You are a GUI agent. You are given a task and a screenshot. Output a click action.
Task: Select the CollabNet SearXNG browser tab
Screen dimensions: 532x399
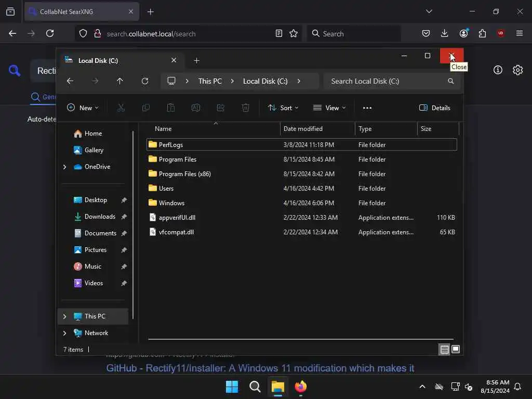click(x=82, y=11)
